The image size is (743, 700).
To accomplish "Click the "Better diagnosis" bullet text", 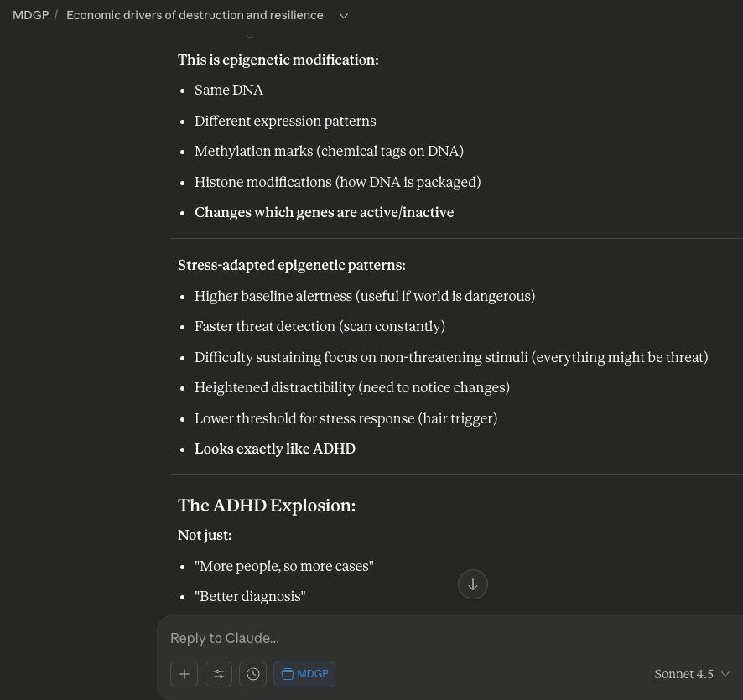I will [x=250, y=596].
